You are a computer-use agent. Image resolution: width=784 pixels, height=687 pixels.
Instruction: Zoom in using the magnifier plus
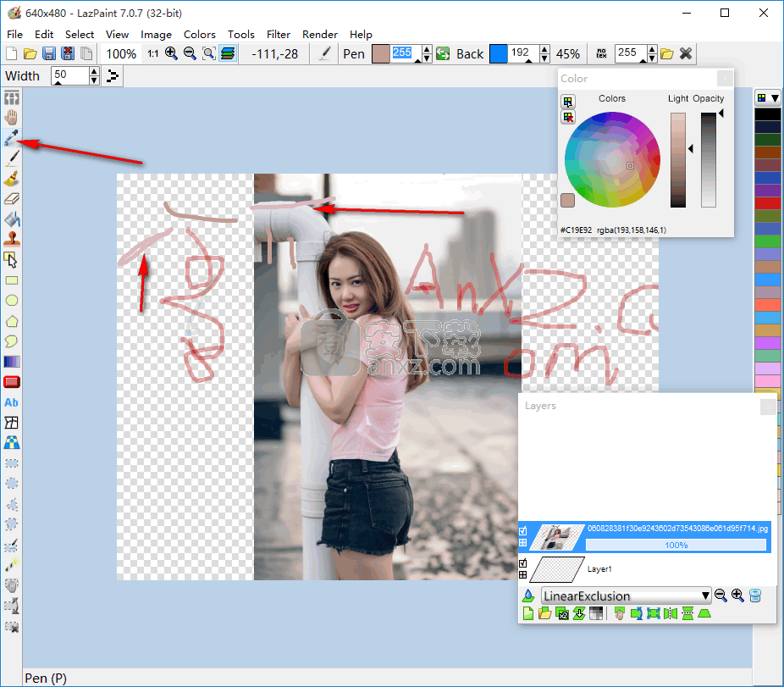pos(171,53)
